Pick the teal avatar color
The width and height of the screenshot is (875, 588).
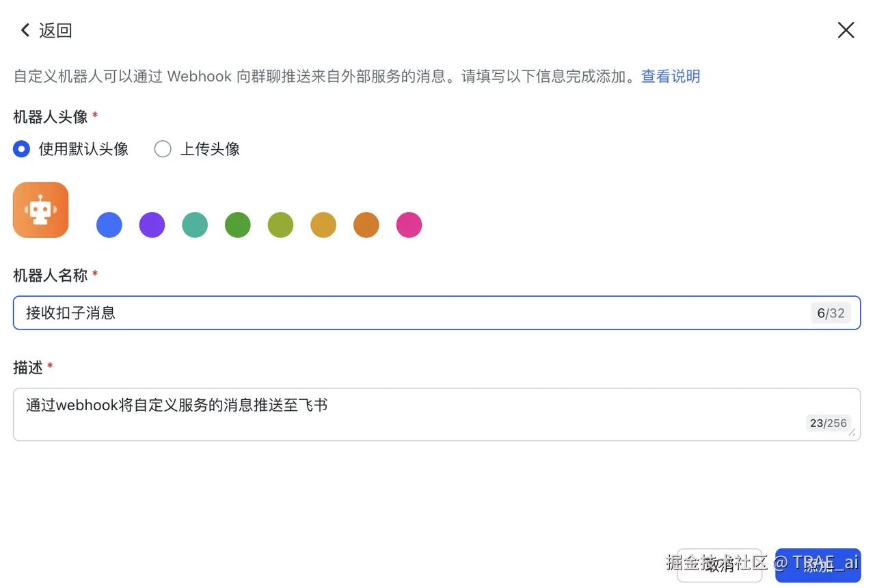click(195, 225)
